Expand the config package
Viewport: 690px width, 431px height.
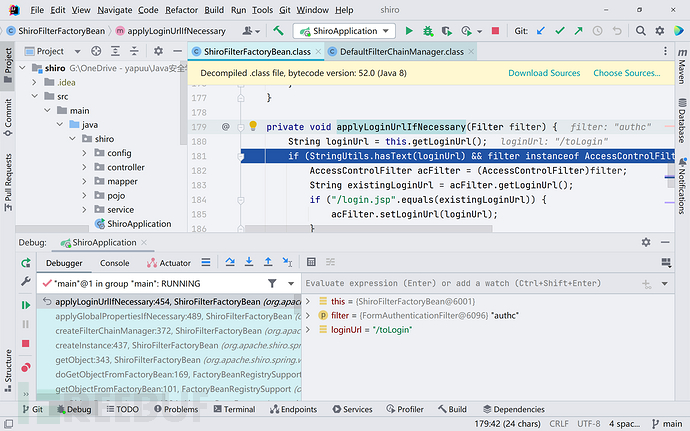[84, 153]
